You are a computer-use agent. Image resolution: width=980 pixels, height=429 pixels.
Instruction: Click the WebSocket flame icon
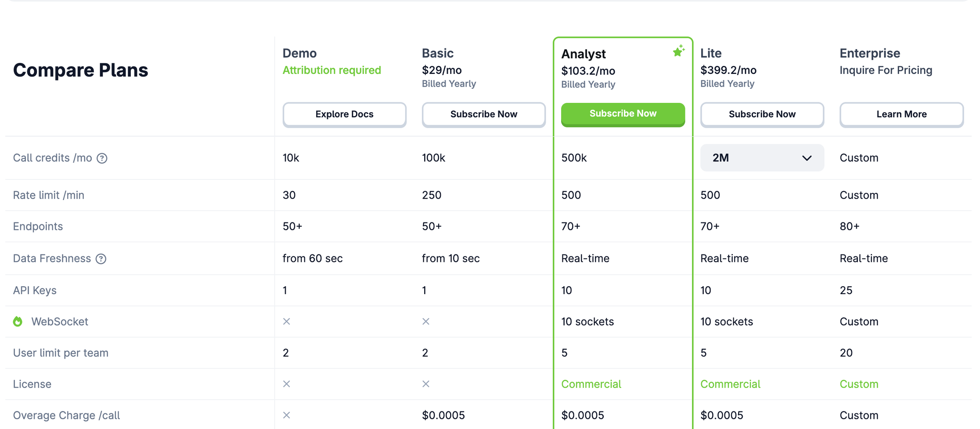(18, 322)
